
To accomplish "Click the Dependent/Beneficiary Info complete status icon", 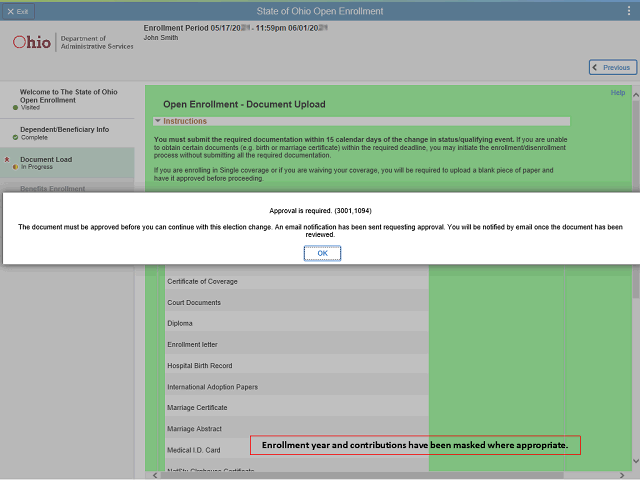I will coord(15,137).
